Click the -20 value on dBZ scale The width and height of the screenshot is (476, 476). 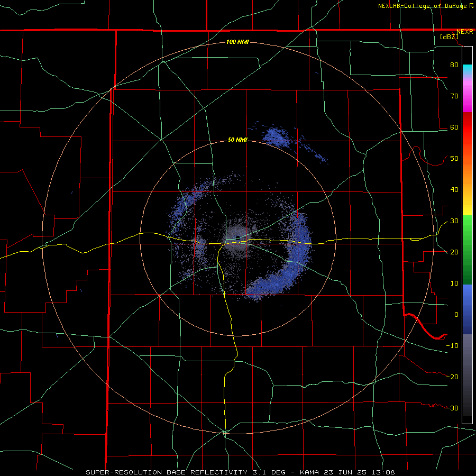click(452, 377)
